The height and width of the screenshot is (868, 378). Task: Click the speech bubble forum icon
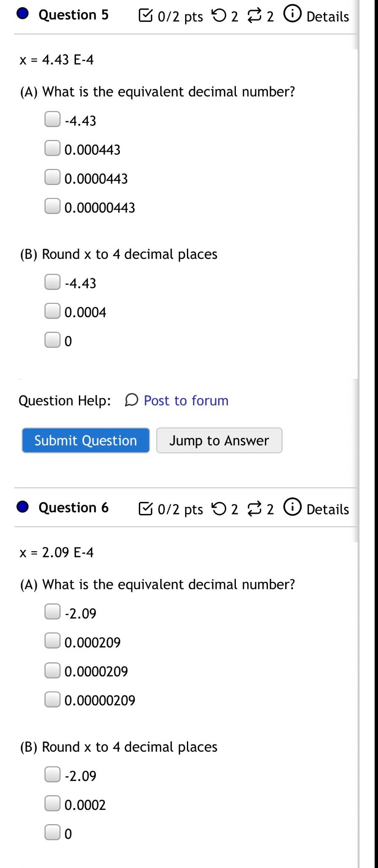131,400
